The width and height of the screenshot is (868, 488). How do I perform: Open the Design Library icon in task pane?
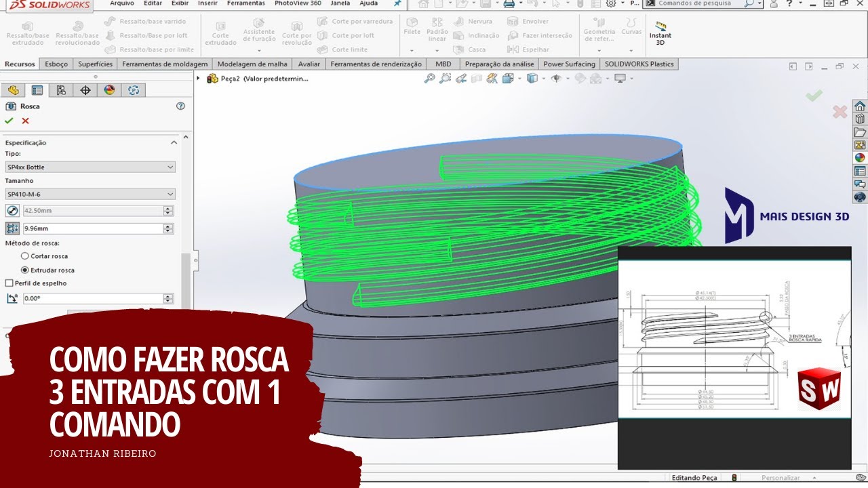pyautogui.click(x=860, y=119)
